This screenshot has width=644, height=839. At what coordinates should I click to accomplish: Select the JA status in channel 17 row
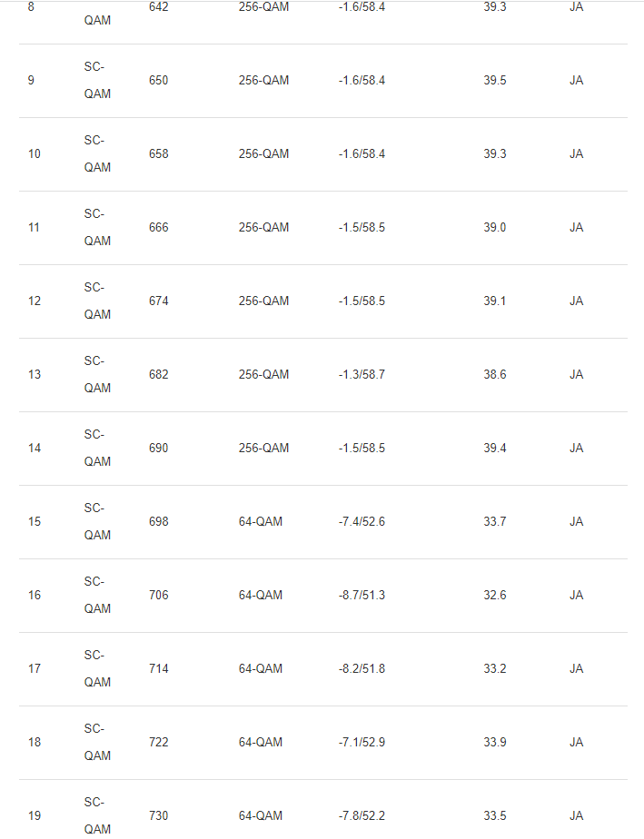(576, 669)
